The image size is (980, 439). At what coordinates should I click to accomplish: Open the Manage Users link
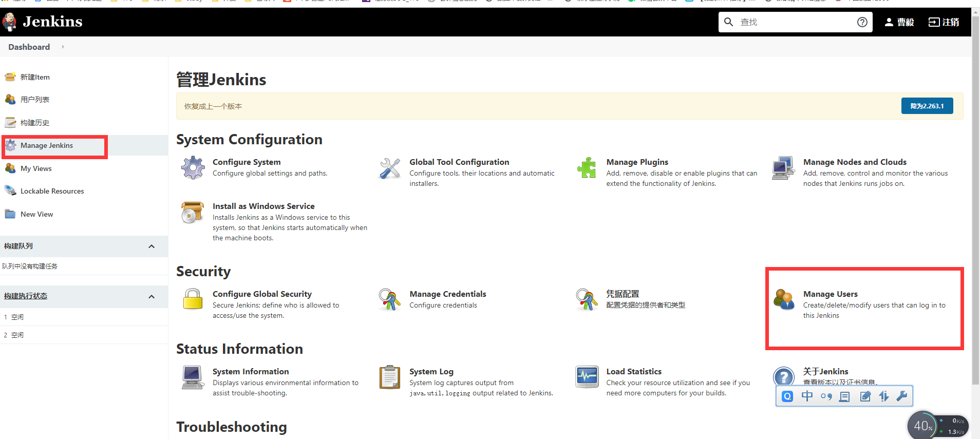click(x=831, y=294)
